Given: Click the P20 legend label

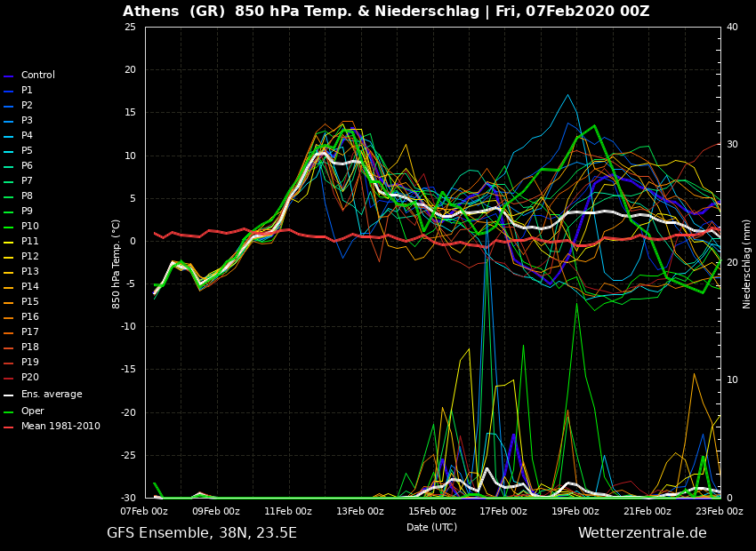Looking at the screenshot, I should [30, 377].
